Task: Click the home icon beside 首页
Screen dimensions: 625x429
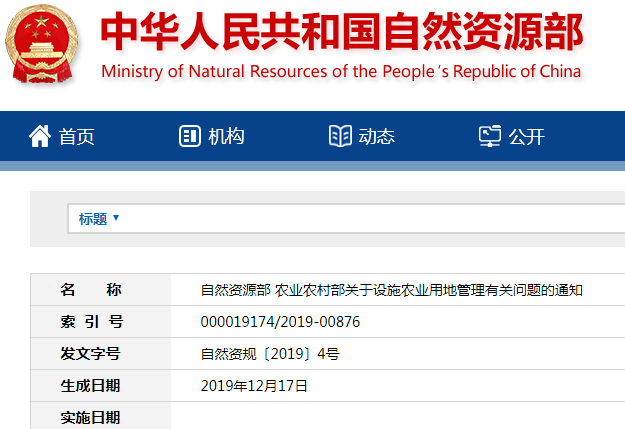Action: [x=40, y=136]
